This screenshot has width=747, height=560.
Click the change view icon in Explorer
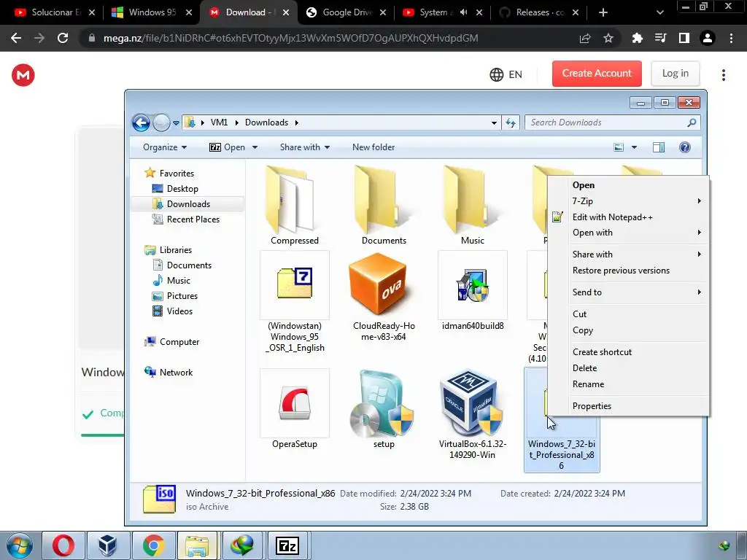click(x=619, y=147)
